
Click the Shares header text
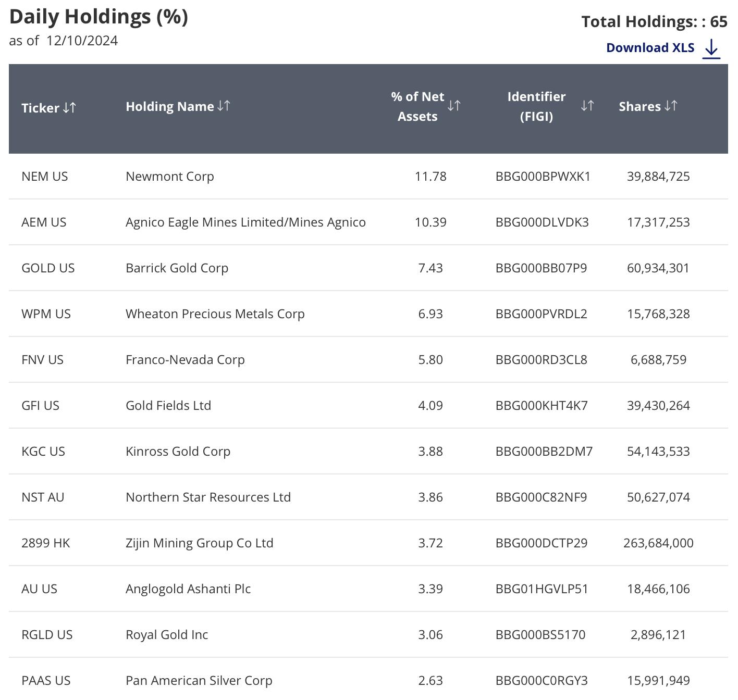(x=639, y=106)
